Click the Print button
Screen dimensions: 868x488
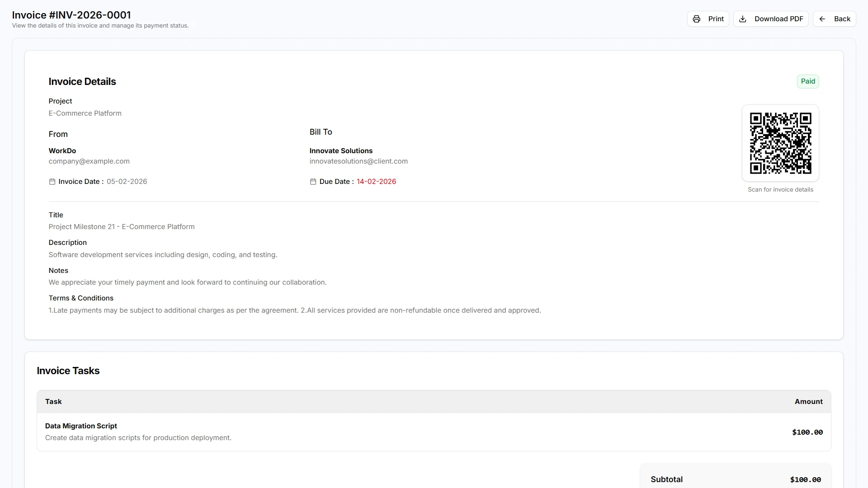(708, 19)
